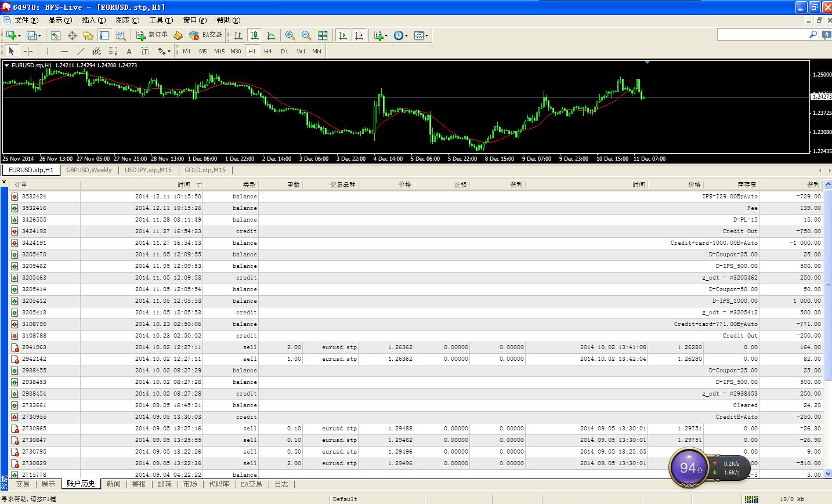Click the Default profile in status bar
This screenshot has height=504, width=832.
(345, 499)
